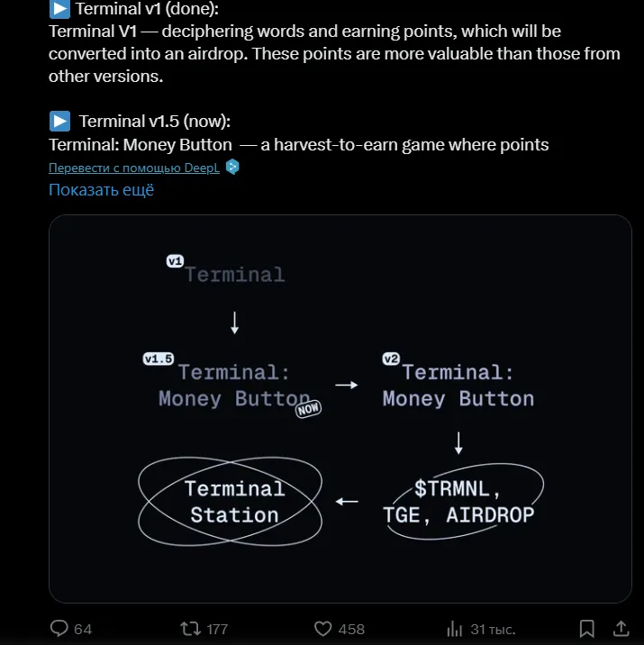This screenshot has height=645, width=644.
Task: Click the NOW sticker on Money Button
Action: point(308,409)
